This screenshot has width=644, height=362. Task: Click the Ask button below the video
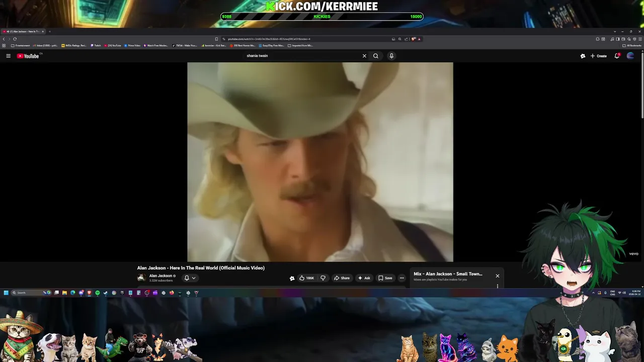tap(364, 278)
